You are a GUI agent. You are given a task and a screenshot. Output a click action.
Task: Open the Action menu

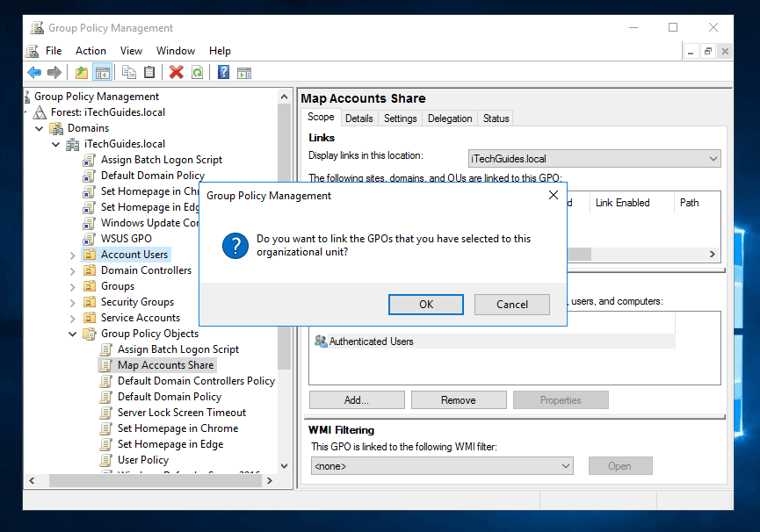[x=90, y=50]
